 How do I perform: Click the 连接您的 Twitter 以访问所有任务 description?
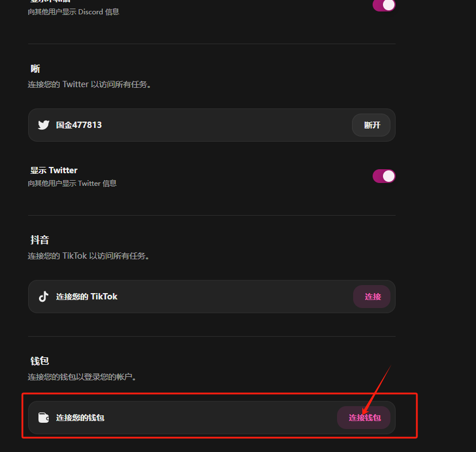pos(89,84)
